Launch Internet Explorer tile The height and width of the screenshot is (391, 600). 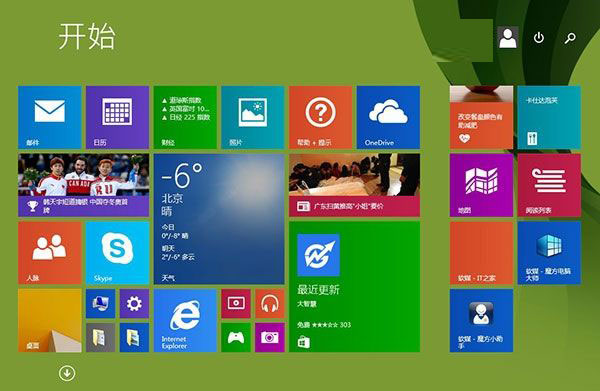point(185,321)
